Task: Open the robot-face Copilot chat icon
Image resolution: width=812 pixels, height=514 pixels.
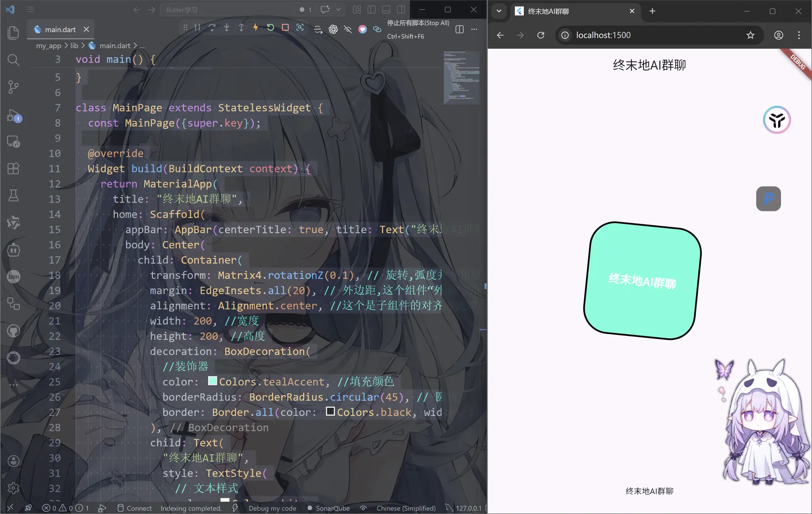Action: (14, 250)
